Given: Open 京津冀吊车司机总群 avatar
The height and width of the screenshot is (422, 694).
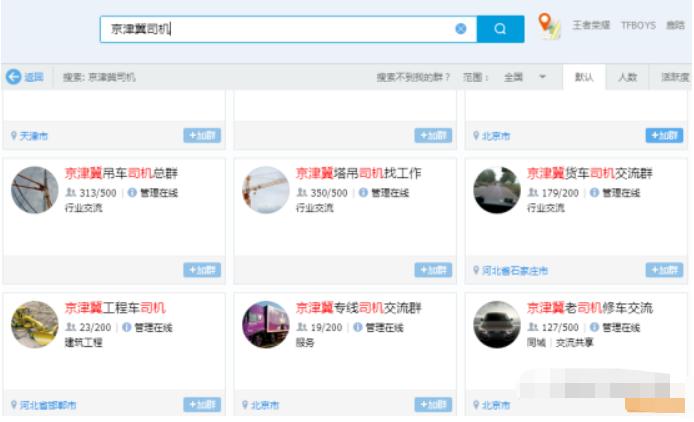Looking at the screenshot, I should [x=35, y=190].
